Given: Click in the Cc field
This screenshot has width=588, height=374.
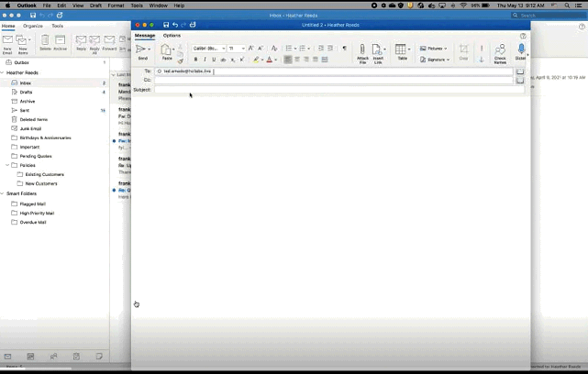Looking at the screenshot, I should (333, 80).
